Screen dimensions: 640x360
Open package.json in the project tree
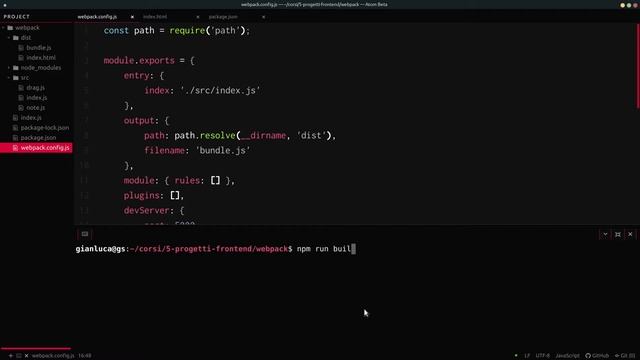[38, 138]
